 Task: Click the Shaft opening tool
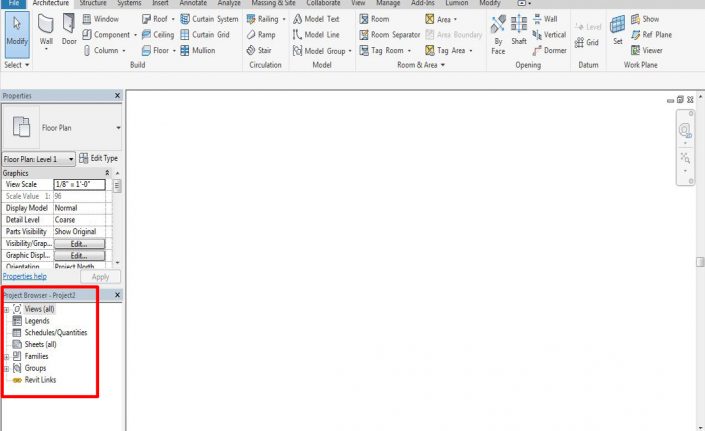point(518,31)
